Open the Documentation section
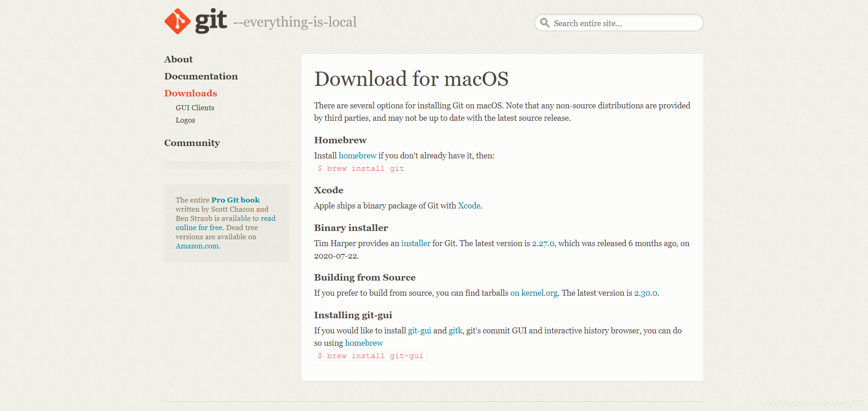 [201, 76]
